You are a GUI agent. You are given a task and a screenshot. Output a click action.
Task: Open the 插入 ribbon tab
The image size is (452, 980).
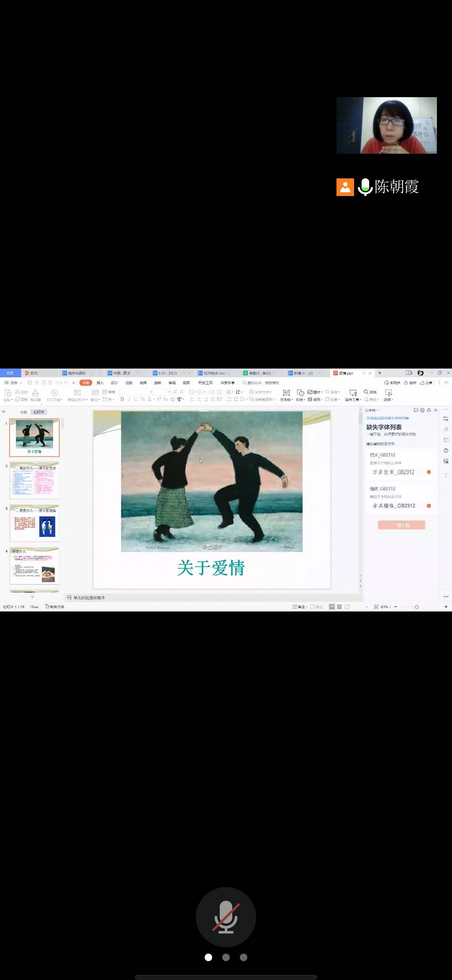click(100, 383)
